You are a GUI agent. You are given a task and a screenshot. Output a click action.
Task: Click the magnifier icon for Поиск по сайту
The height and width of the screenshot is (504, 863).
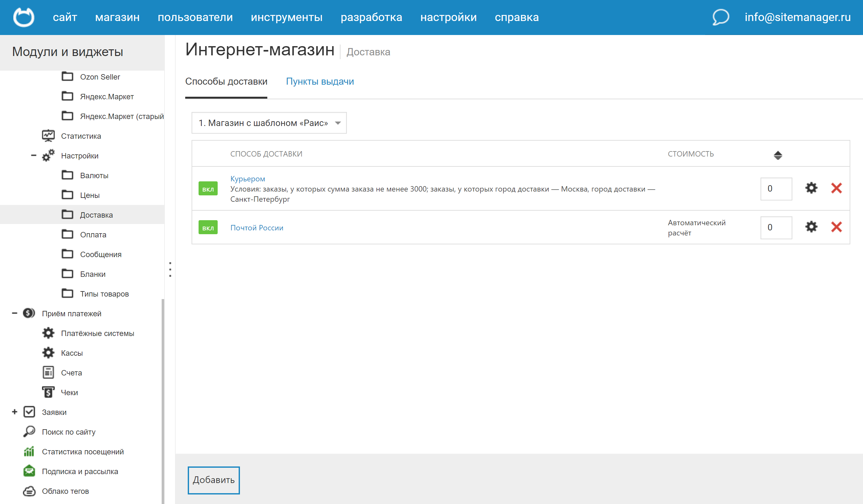click(x=29, y=431)
